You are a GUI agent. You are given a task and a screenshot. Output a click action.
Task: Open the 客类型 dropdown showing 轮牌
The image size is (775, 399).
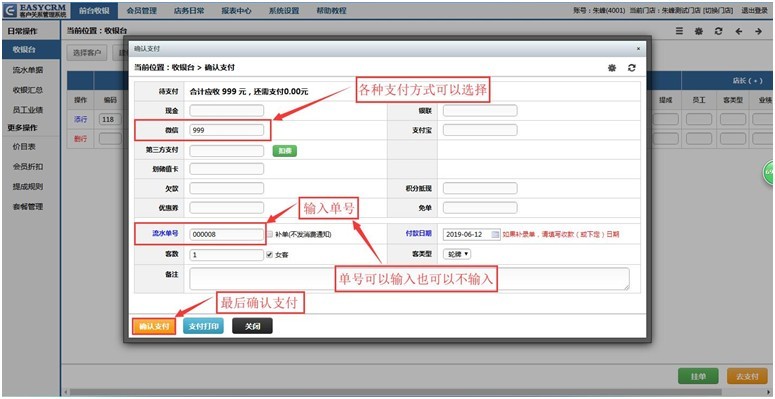pyautogui.click(x=457, y=254)
